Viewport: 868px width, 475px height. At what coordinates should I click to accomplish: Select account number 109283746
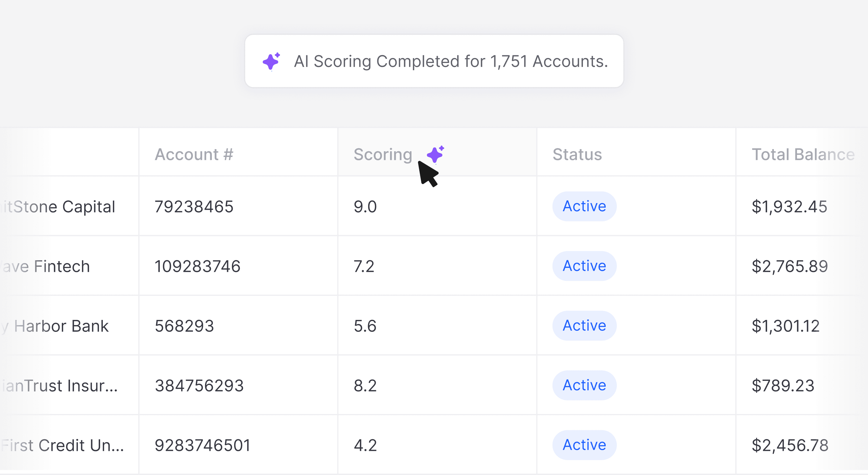(197, 266)
